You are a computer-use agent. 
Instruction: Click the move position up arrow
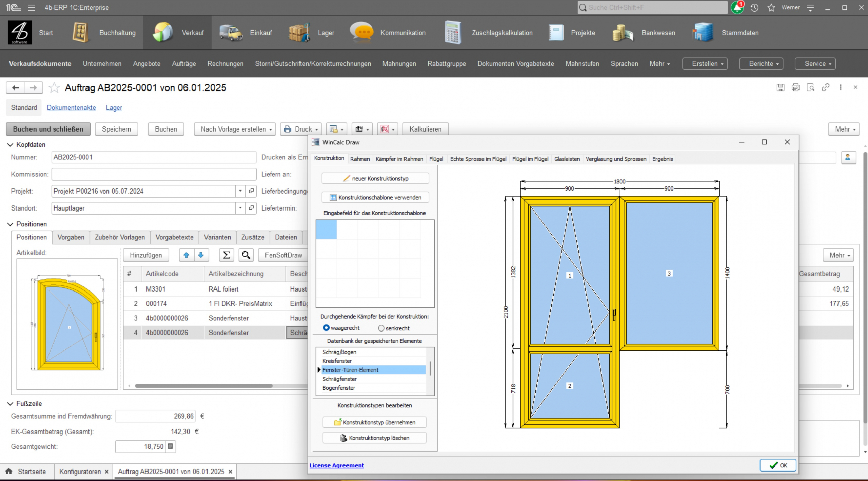186,255
